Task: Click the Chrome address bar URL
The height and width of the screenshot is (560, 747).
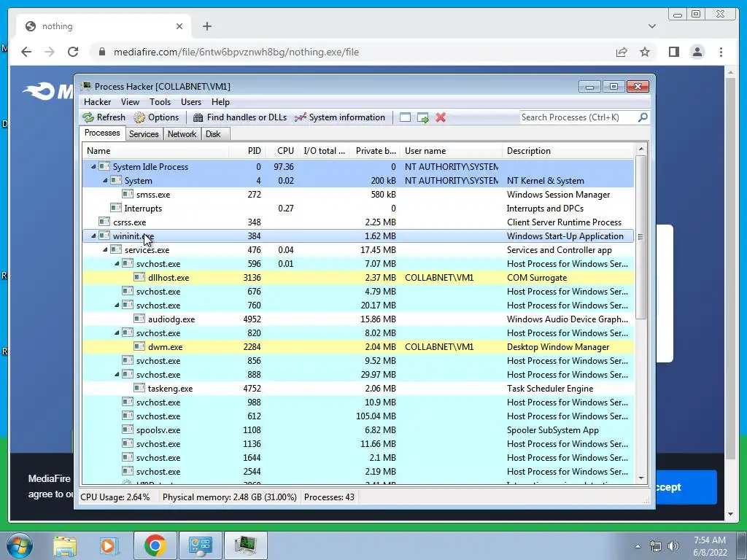Action: 236,52
